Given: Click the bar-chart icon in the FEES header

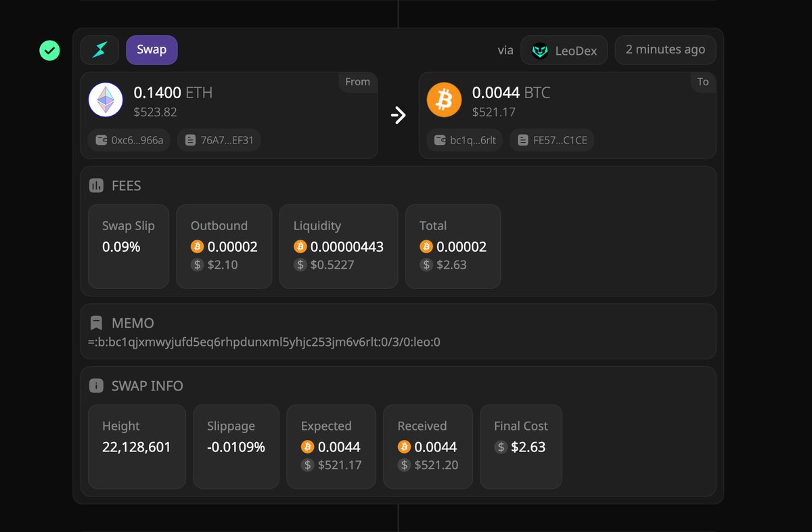Looking at the screenshot, I should pyautogui.click(x=95, y=185).
